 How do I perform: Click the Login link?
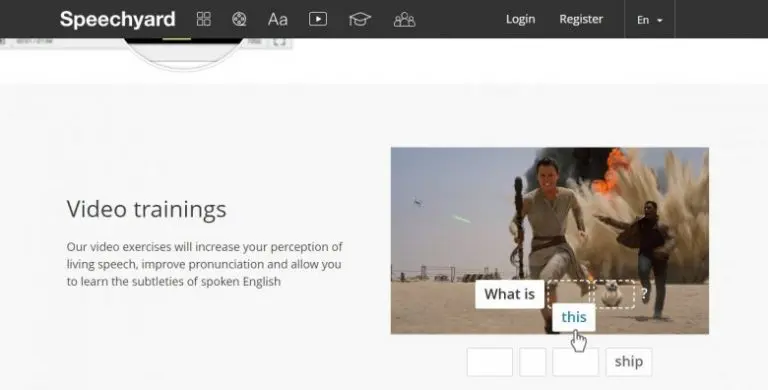click(x=520, y=19)
